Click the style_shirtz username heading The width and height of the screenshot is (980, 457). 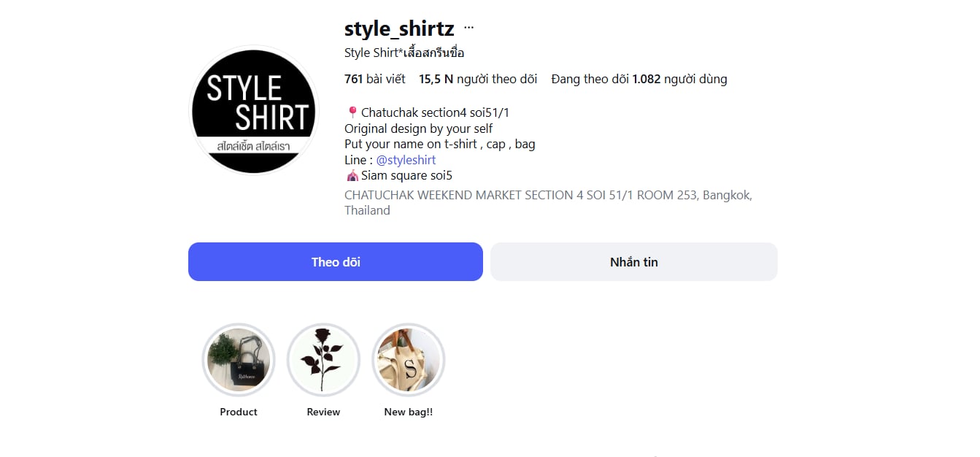[x=399, y=29]
